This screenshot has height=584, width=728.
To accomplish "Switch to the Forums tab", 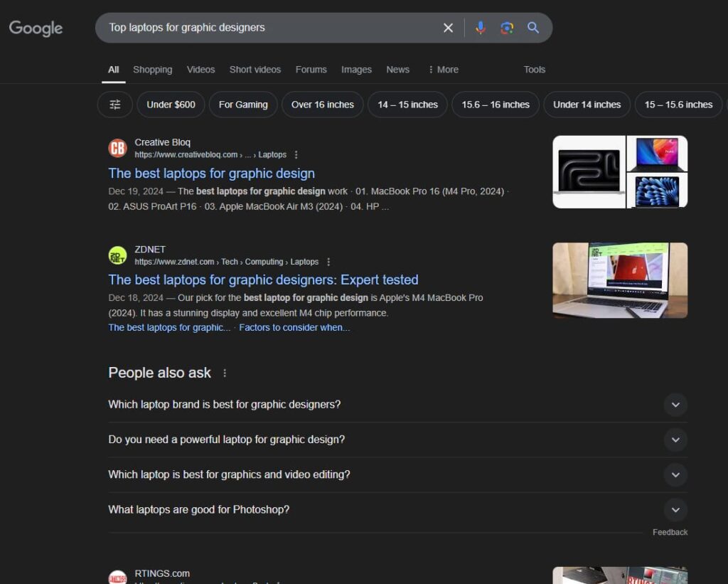I will (x=311, y=70).
